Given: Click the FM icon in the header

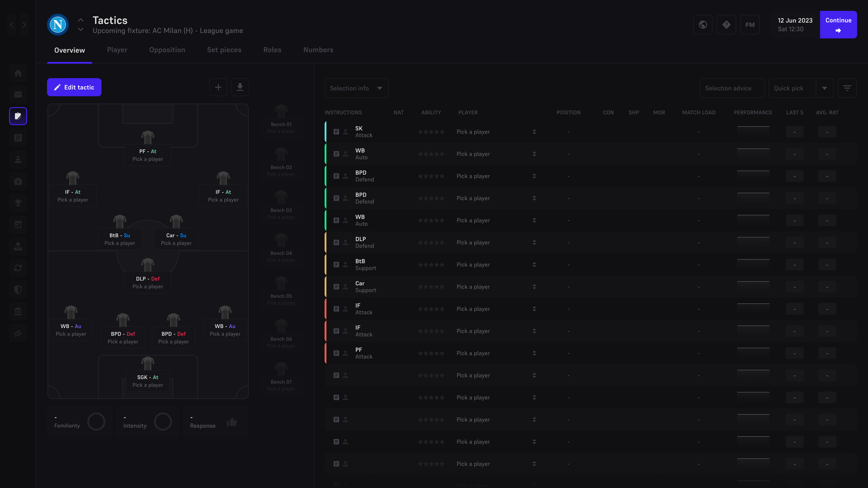Looking at the screenshot, I should point(750,25).
